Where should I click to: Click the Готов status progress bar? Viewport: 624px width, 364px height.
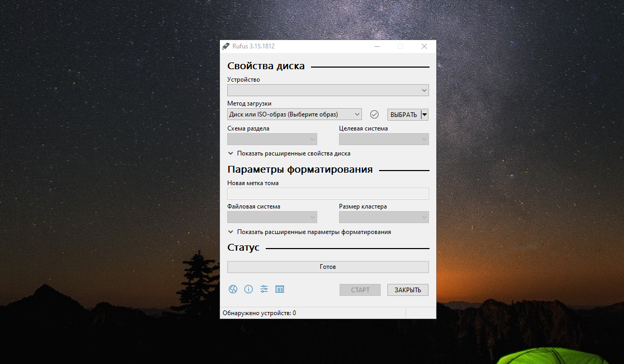[x=328, y=267]
